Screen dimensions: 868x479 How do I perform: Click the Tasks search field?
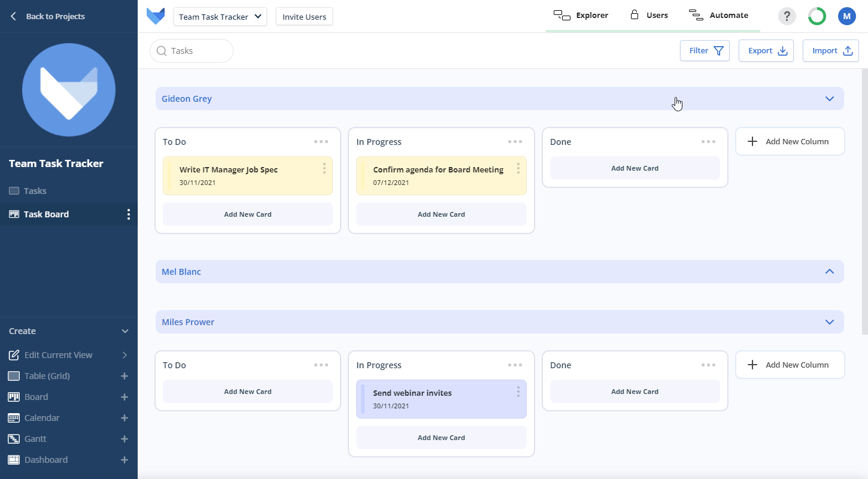pyautogui.click(x=192, y=51)
